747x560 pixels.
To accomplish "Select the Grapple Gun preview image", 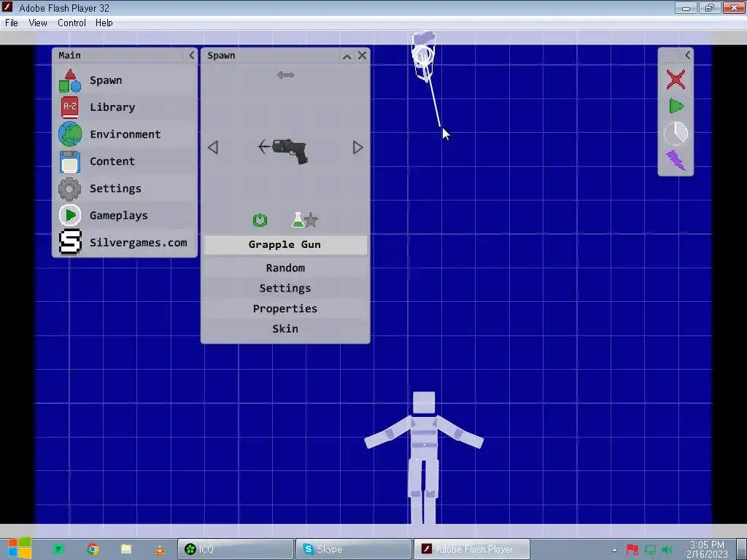I will tap(284, 151).
